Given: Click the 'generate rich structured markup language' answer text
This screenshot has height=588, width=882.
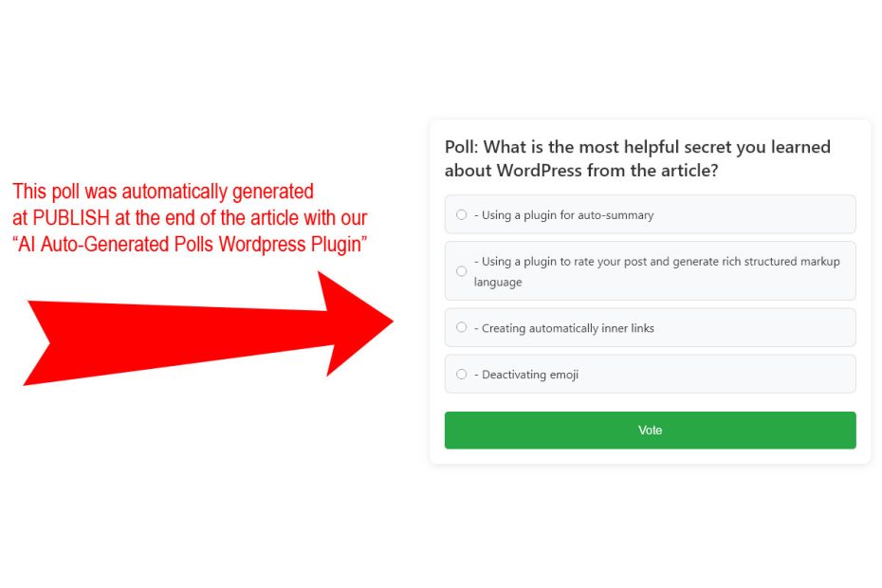Looking at the screenshot, I should click(656, 271).
